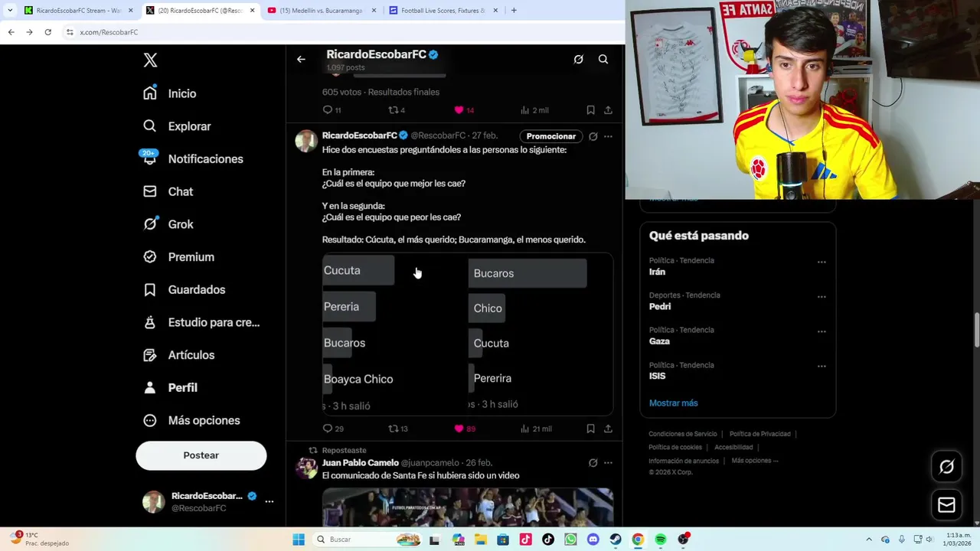Click views stats showing 21 mil
980x551 pixels.
[x=536, y=429]
